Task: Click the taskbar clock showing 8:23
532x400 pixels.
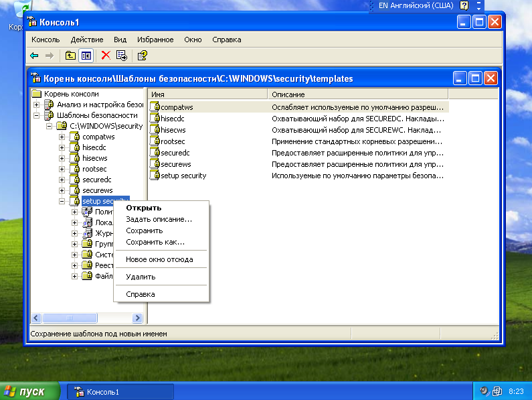Action: 516,391
